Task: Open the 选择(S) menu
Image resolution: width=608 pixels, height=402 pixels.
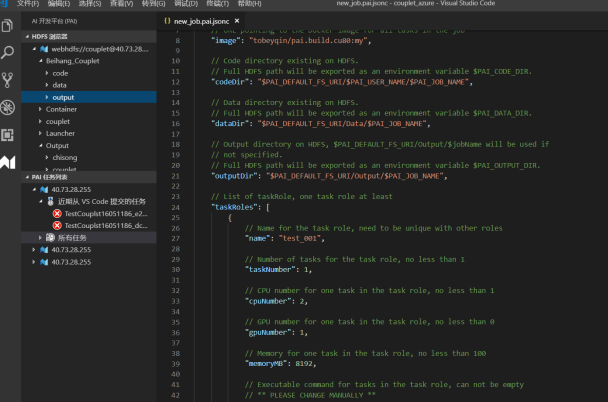Action: coord(90,3)
